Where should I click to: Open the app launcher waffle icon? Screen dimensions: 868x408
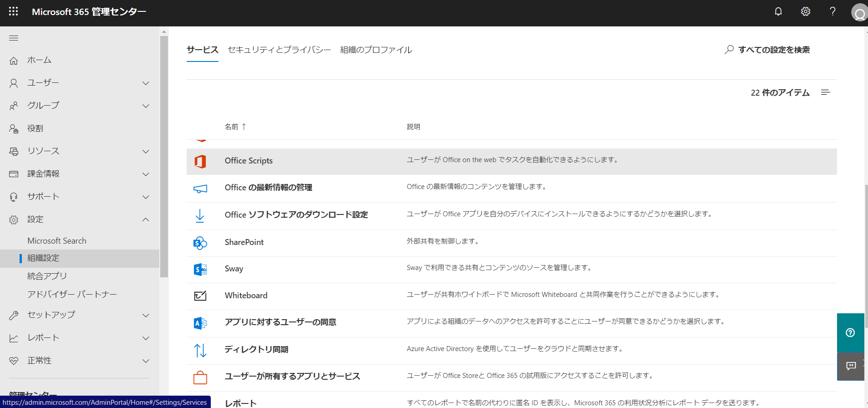click(14, 11)
